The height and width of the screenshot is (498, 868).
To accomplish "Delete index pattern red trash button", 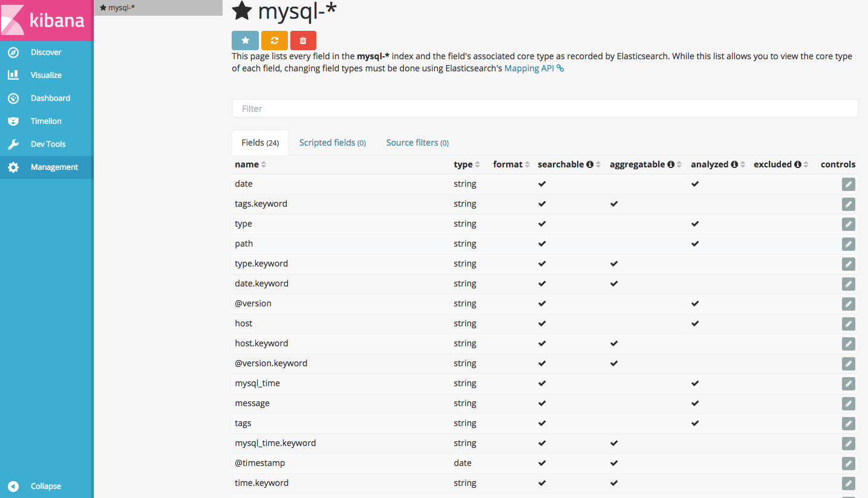I will (303, 40).
